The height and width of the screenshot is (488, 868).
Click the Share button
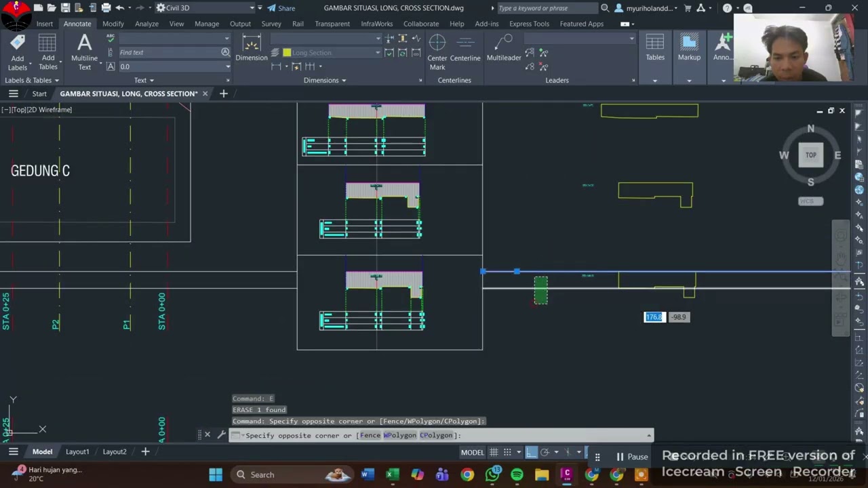pyautogui.click(x=281, y=8)
